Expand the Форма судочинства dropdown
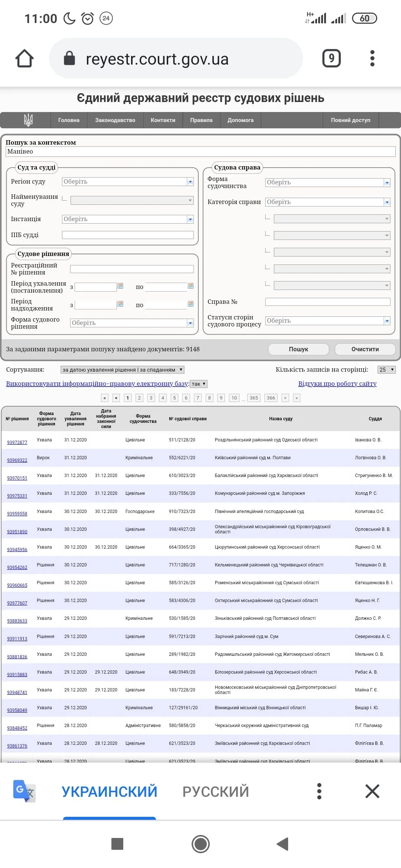 click(x=387, y=183)
